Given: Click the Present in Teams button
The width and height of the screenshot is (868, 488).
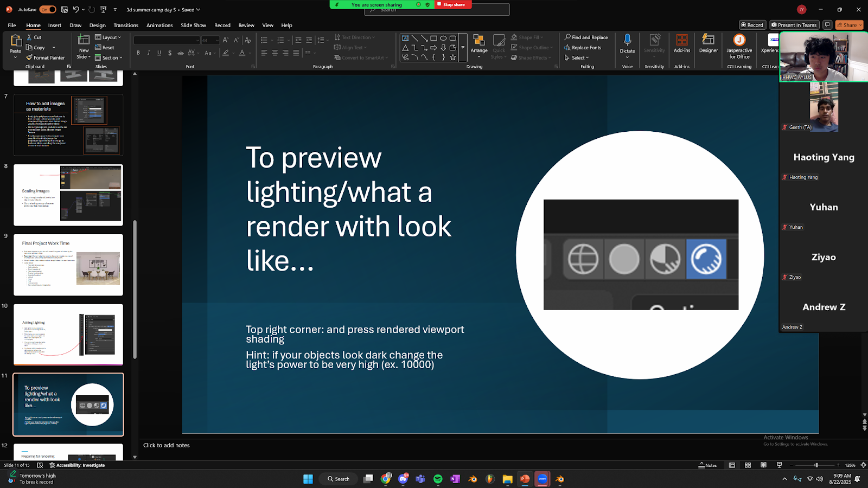Looking at the screenshot, I should [x=794, y=25].
